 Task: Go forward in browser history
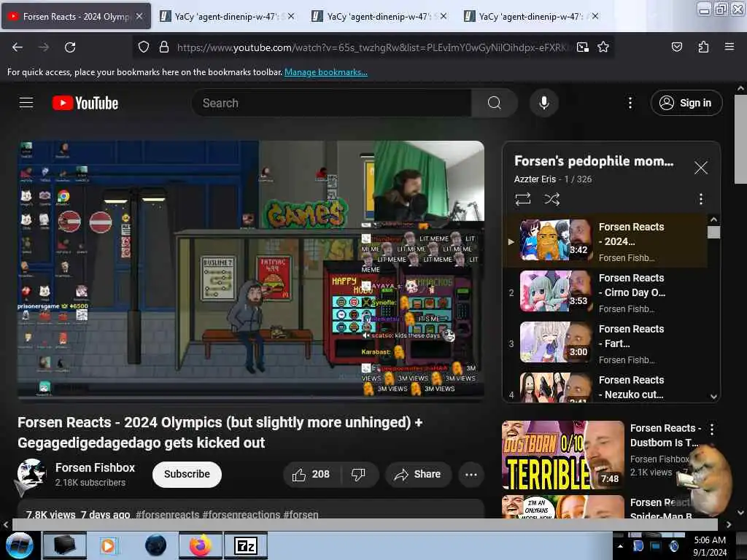(x=43, y=47)
